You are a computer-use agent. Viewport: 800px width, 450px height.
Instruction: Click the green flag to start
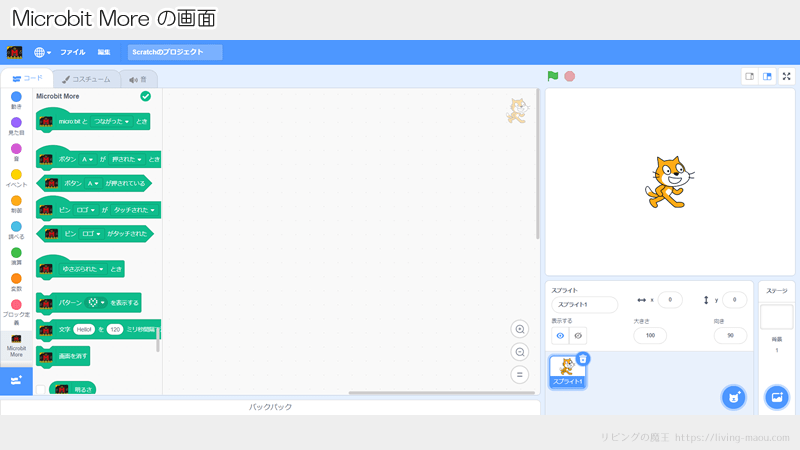point(553,76)
